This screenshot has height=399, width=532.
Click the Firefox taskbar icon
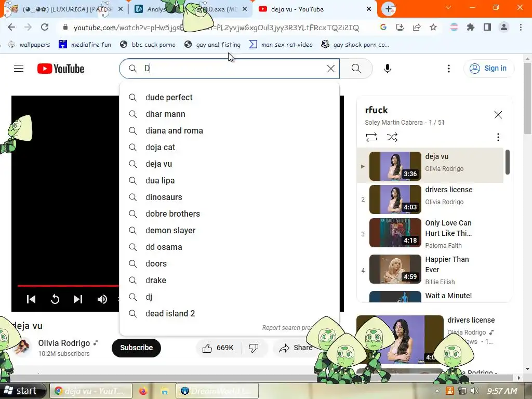(143, 391)
